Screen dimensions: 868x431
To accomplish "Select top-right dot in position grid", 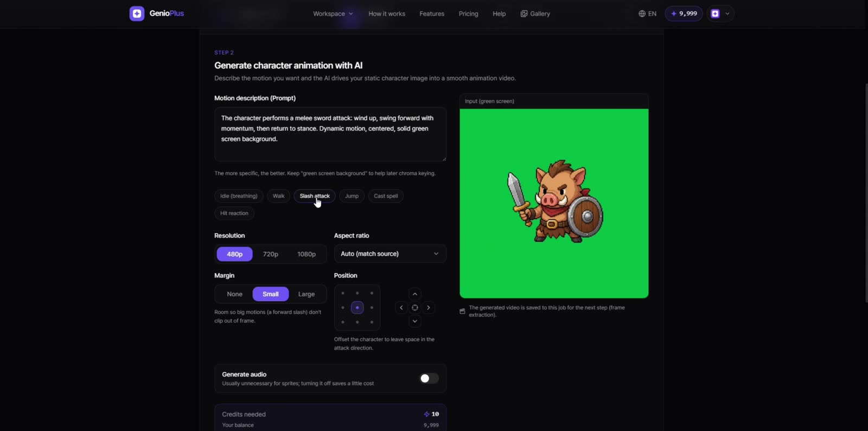I will (372, 293).
